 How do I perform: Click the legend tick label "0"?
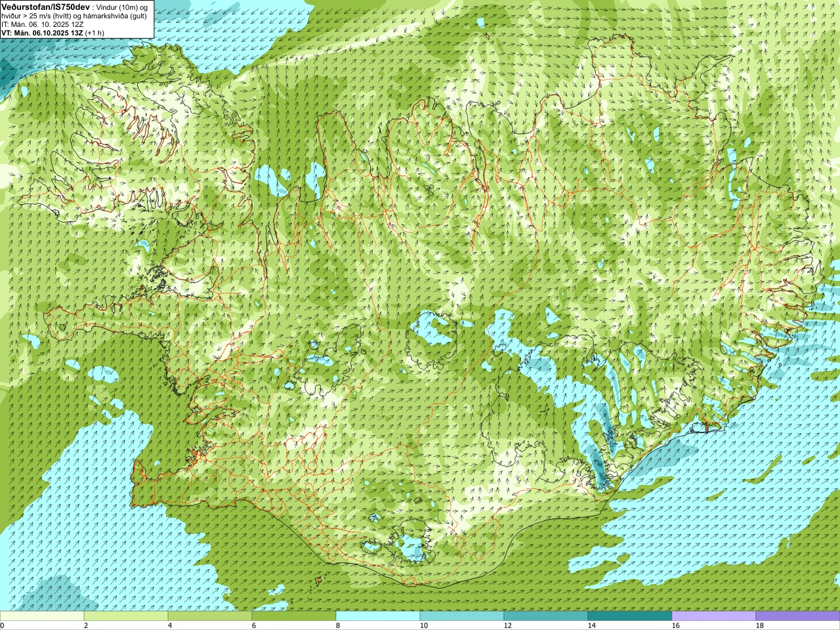click(3, 626)
